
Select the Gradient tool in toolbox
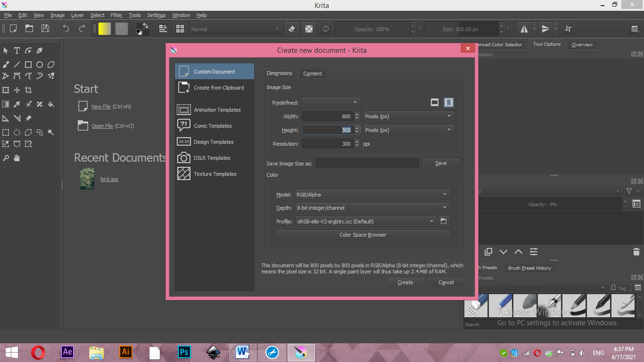[6, 104]
